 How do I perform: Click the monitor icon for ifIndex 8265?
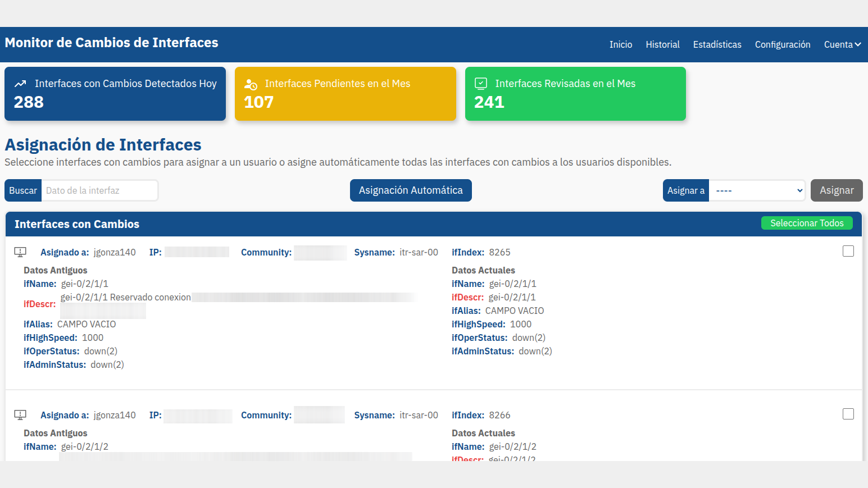click(x=20, y=252)
